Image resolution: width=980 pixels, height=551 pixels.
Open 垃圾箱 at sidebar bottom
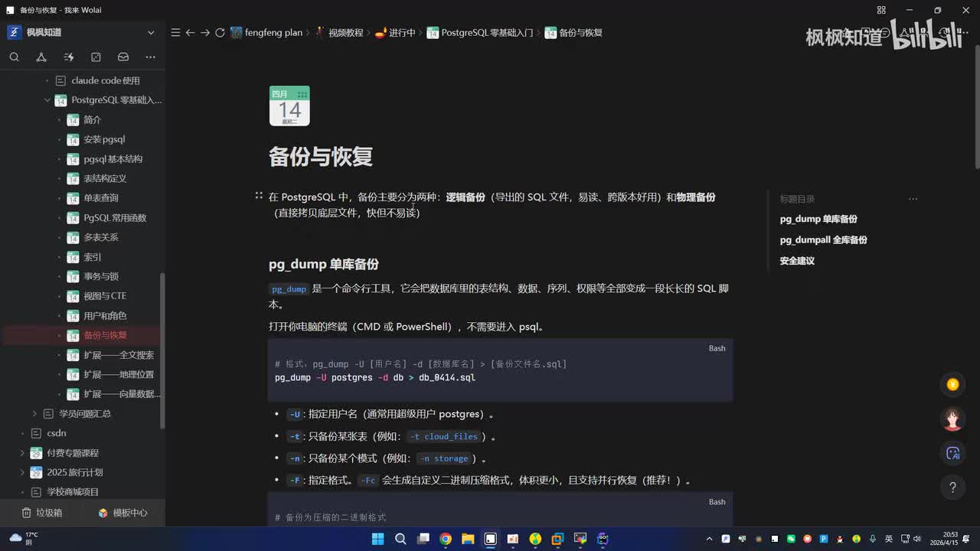(42, 513)
